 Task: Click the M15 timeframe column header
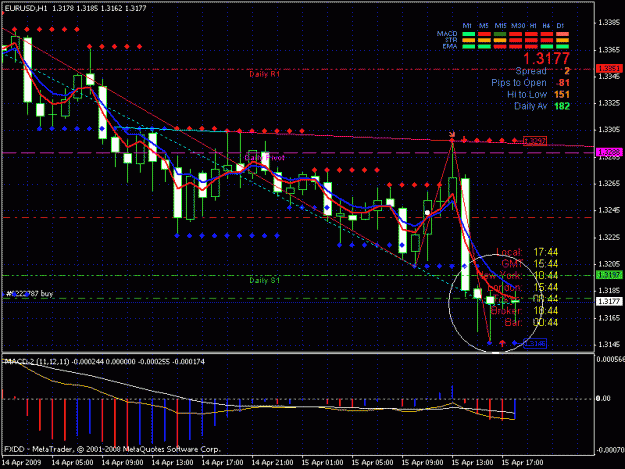pyautogui.click(x=501, y=26)
